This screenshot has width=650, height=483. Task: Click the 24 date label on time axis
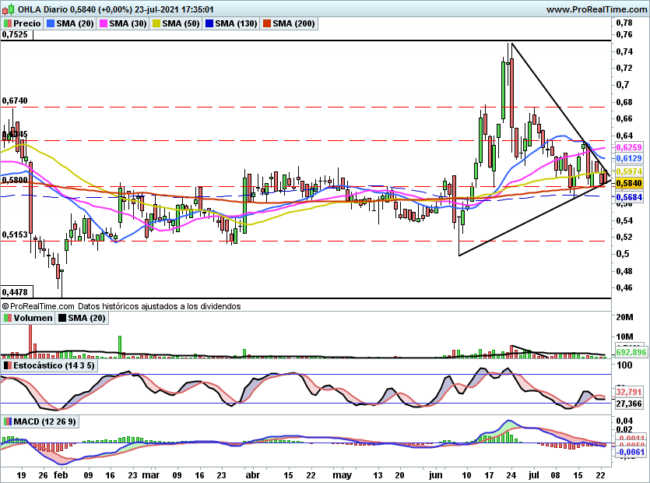(512, 475)
